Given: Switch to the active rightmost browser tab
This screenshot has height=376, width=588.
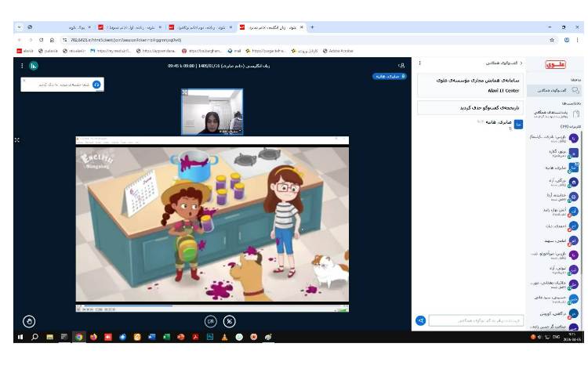Looking at the screenshot, I should [272, 27].
